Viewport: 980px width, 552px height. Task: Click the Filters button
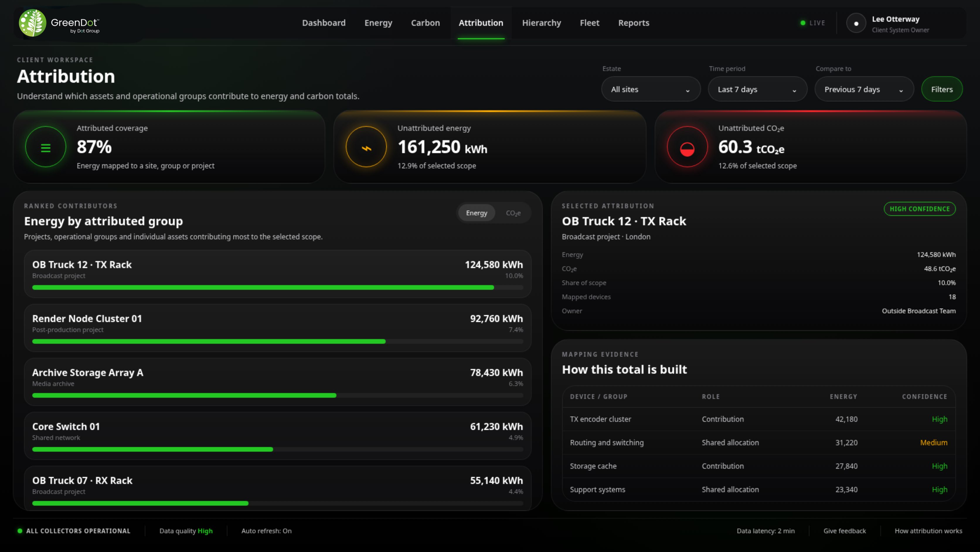tap(942, 89)
